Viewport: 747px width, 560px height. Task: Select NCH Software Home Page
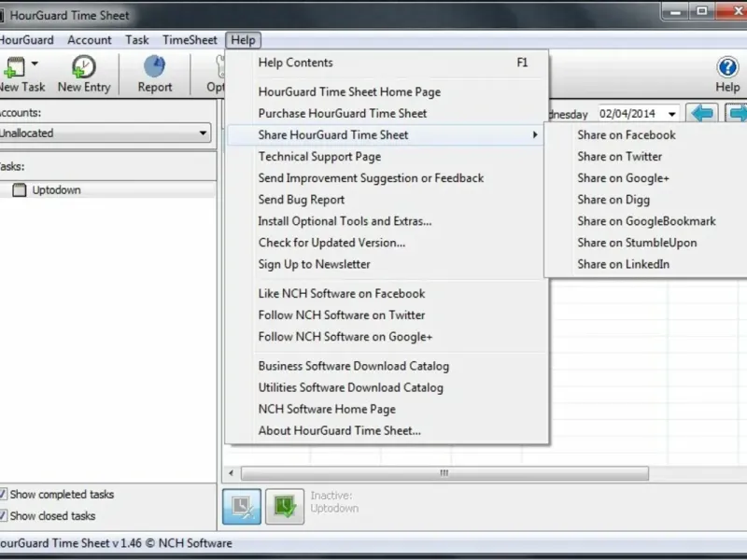pyautogui.click(x=387, y=409)
